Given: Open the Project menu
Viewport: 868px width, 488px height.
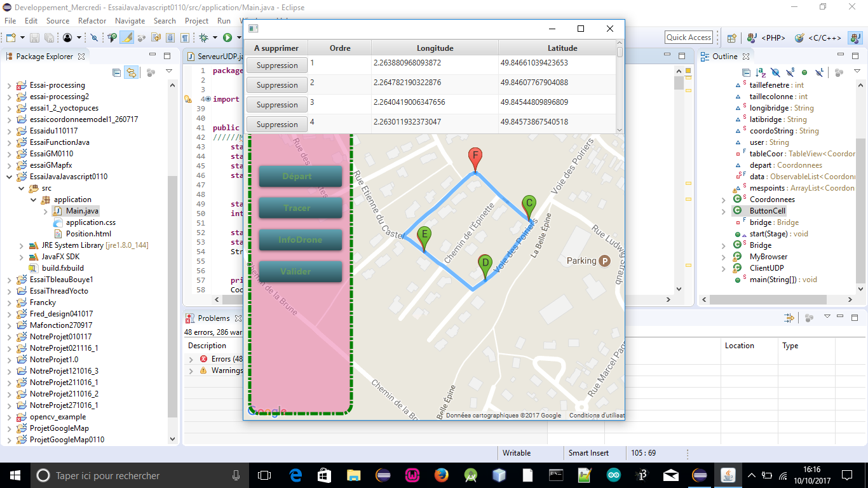Looking at the screenshot, I should (x=196, y=21).
